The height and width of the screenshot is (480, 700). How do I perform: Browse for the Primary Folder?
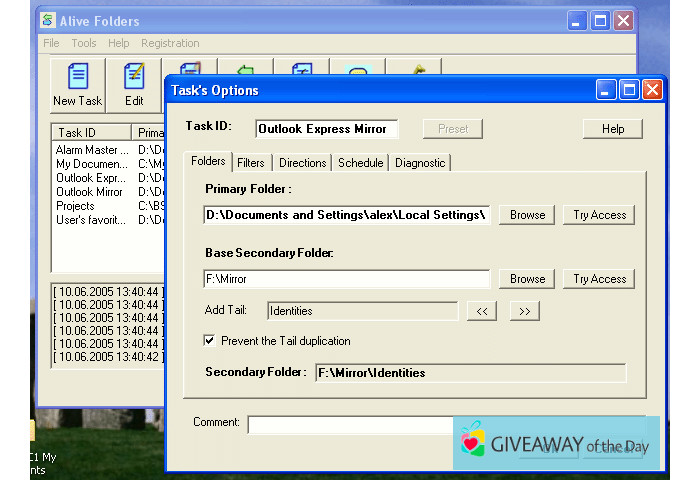pyautogui.click(x=527, y=215)
